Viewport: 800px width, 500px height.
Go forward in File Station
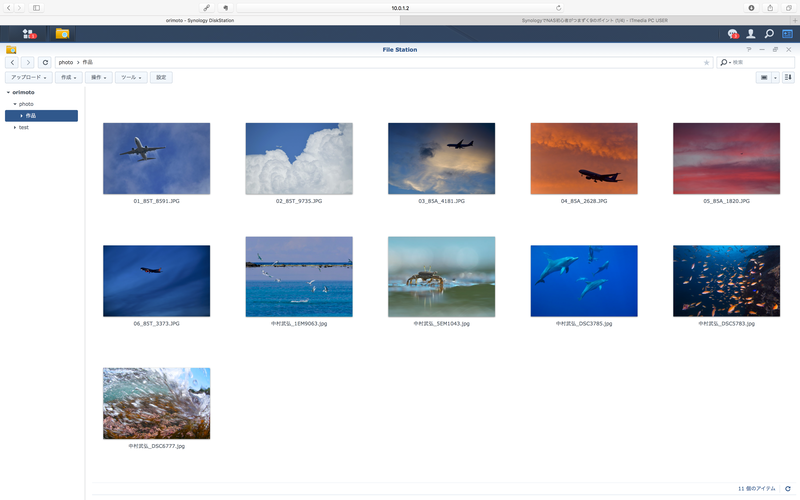click(x=28, y=62)
